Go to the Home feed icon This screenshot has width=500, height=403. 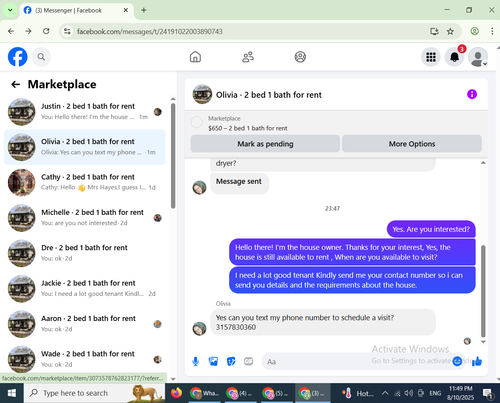tap(195, 57)
